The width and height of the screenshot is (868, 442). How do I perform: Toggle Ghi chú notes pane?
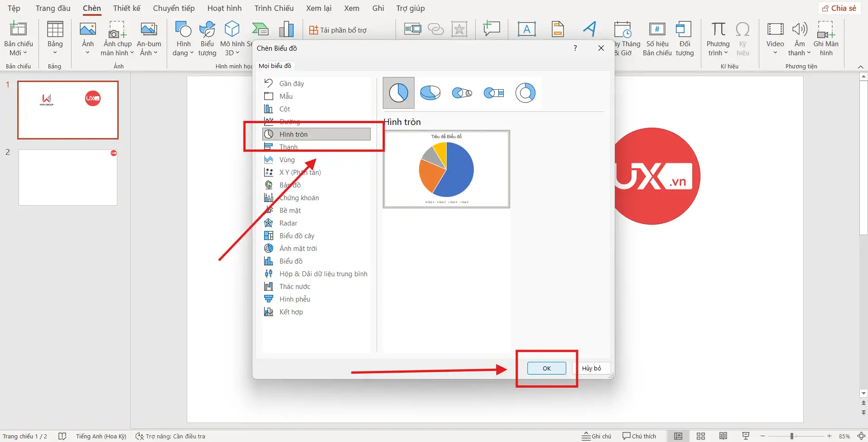point(597,436)
